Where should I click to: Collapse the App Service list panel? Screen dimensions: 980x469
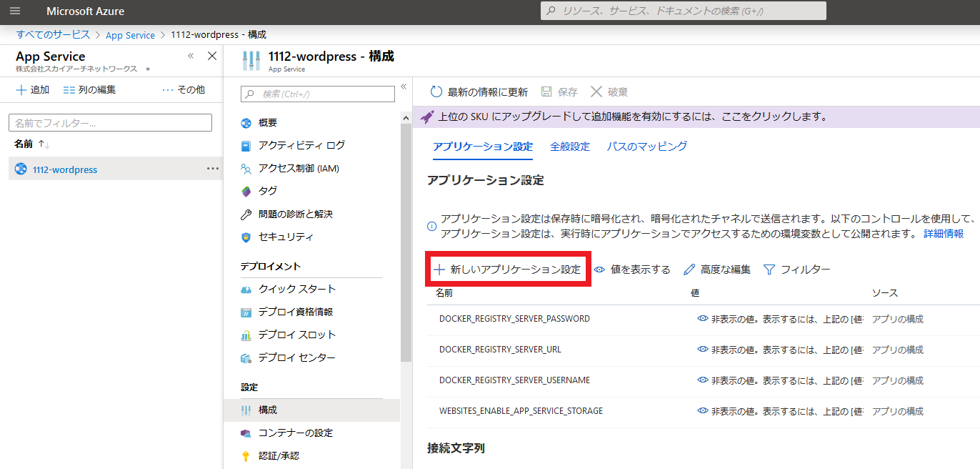pos(191,56)
